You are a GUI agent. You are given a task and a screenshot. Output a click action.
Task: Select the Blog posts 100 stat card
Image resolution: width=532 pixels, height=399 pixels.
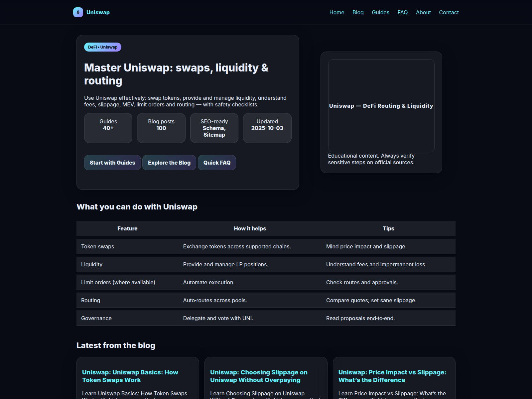tap(161, 128)
